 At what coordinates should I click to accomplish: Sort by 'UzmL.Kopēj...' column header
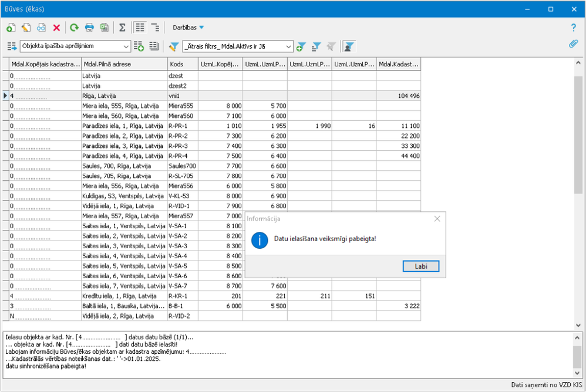click(x=221, y=64)
